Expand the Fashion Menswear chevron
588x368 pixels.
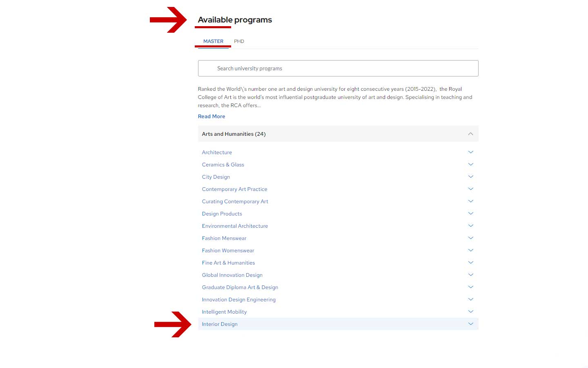tap(470, 238)
